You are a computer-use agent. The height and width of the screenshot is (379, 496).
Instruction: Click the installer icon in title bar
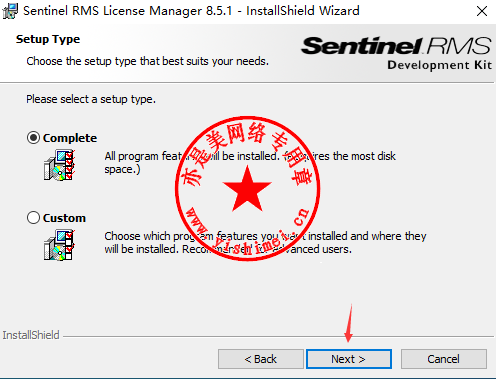click(10, 11)
